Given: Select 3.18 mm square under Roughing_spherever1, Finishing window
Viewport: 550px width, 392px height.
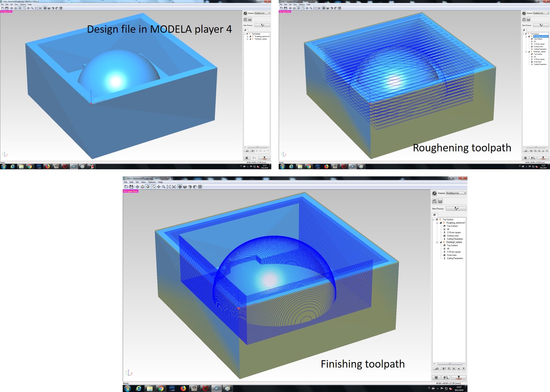Looking at the screenshot, I should tap(454, 232).
